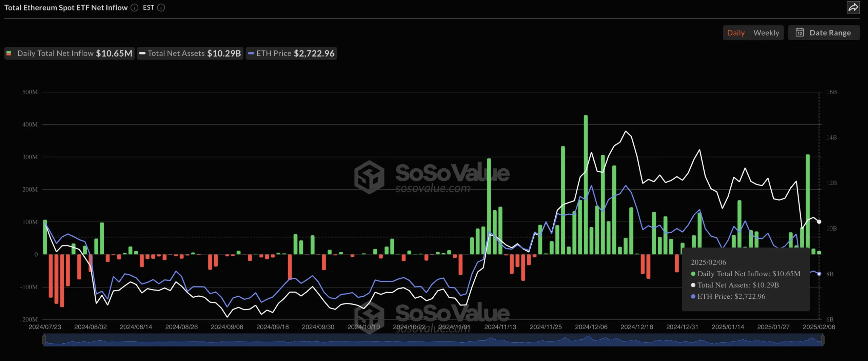Click tooltip date 2025/02/06
Viewport: 868px width, 361px height.
point(708,262)
